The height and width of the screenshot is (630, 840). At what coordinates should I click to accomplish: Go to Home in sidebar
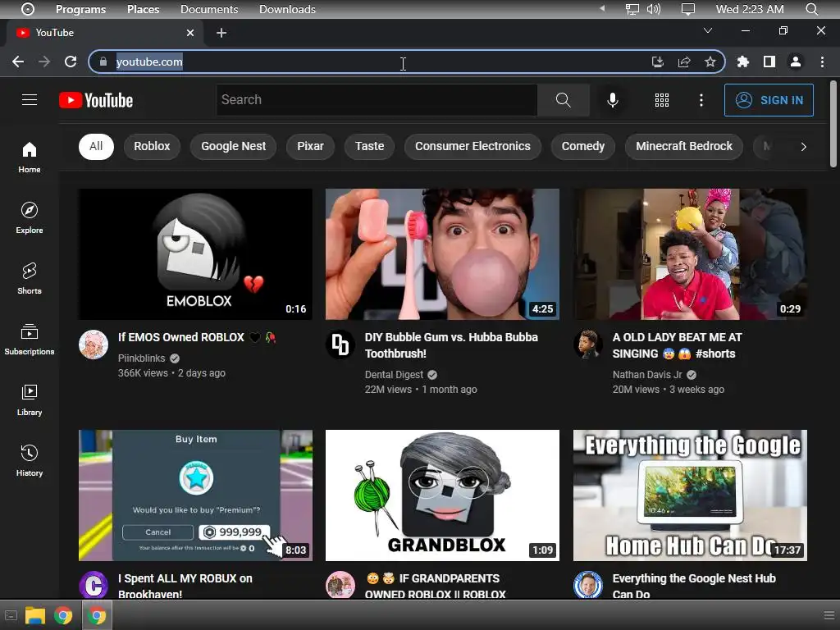(30, 157)
